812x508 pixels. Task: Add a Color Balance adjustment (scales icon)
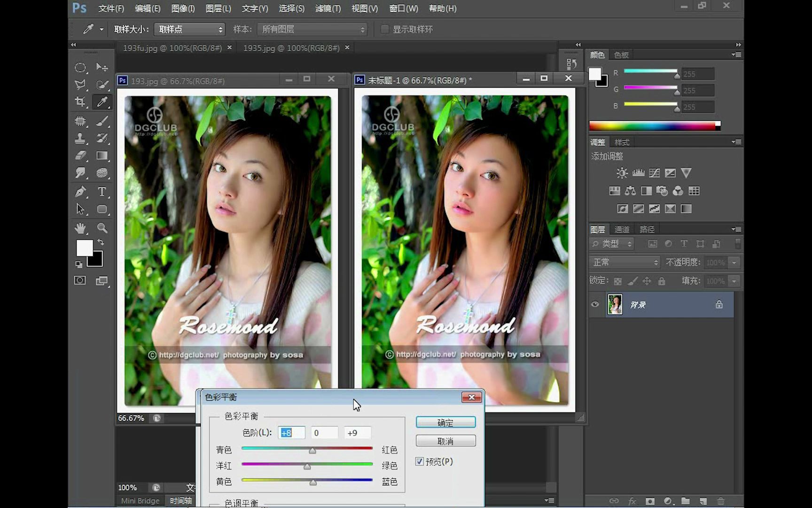(630, 191)
